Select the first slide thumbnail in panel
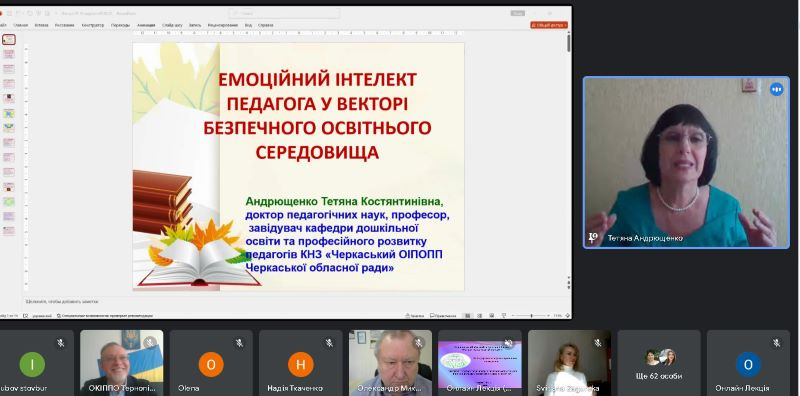This screenshot has width=800, height=396. [x=9, y=39]
